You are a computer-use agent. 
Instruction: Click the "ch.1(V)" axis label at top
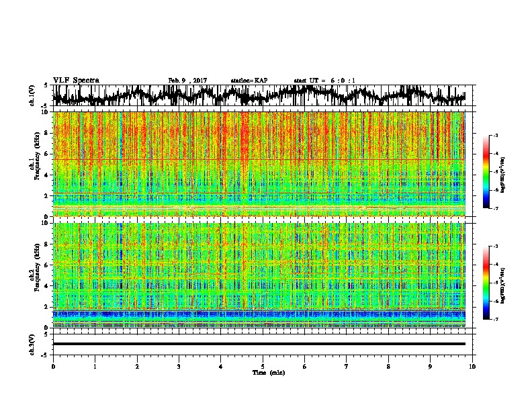(32, 95)
